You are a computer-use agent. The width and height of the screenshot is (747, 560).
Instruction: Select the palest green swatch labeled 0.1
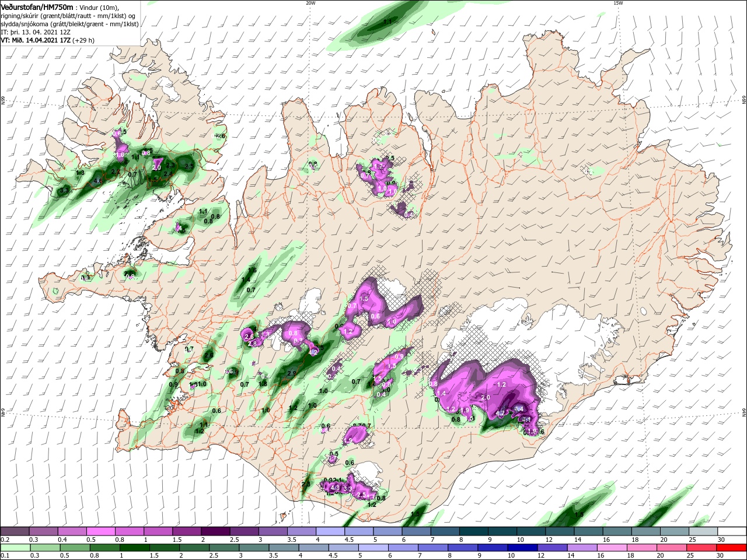coord(15,548)
